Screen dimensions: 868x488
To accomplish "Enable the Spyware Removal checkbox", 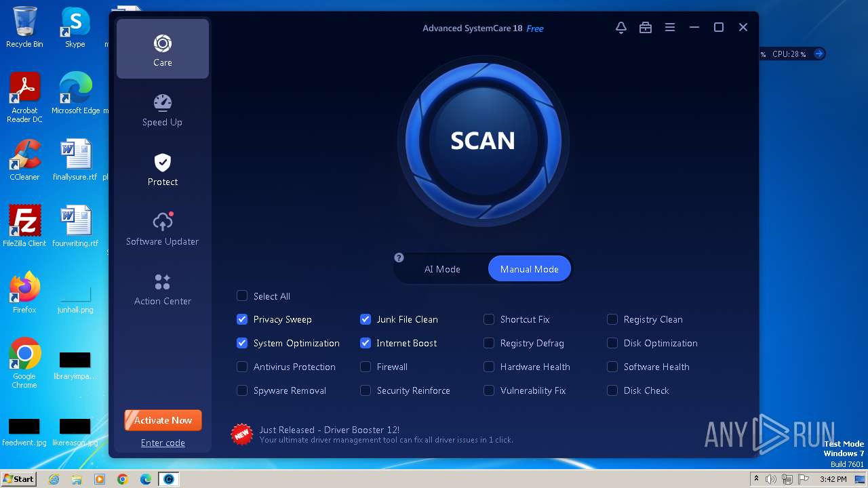I will coord(242,390).
